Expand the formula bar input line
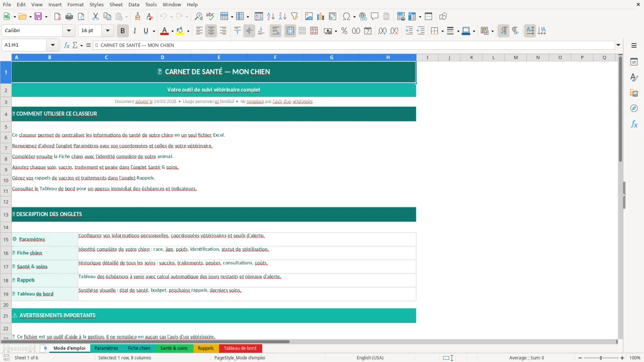Viewport: 644px width, 362px height. point(619,45)
